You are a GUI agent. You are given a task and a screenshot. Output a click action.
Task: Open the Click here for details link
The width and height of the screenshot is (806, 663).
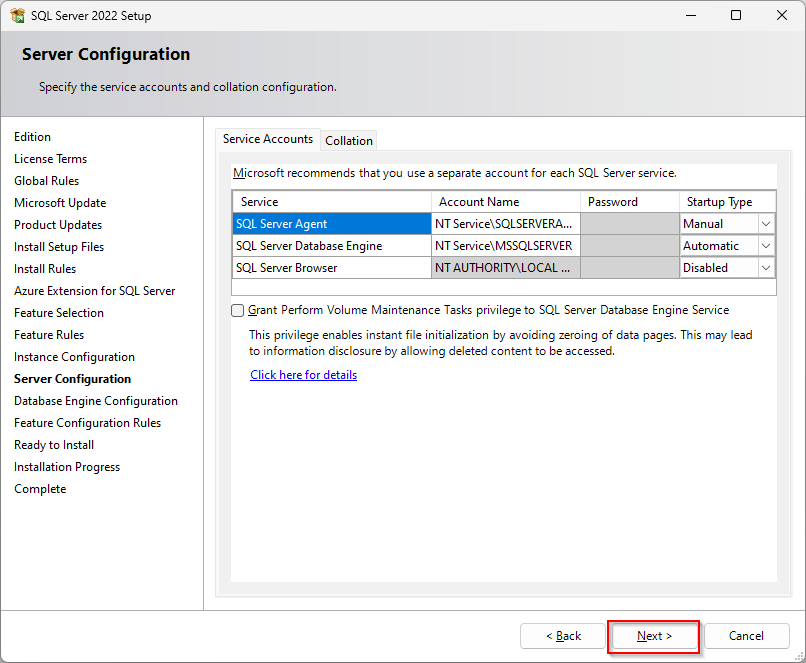tap(303, 375)
